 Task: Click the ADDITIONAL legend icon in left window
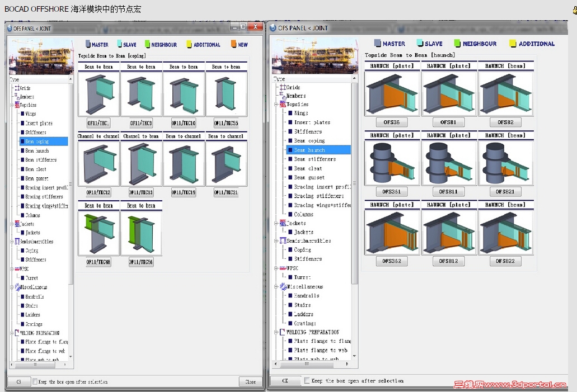(189, 44)
